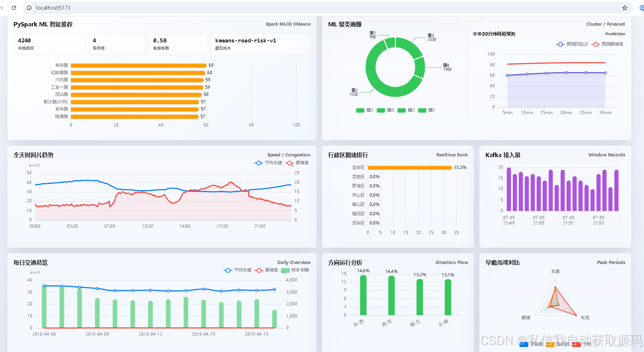Click the 30min point on the blue 预测风险分 line
644x352 pixels.
click(605, 73)
